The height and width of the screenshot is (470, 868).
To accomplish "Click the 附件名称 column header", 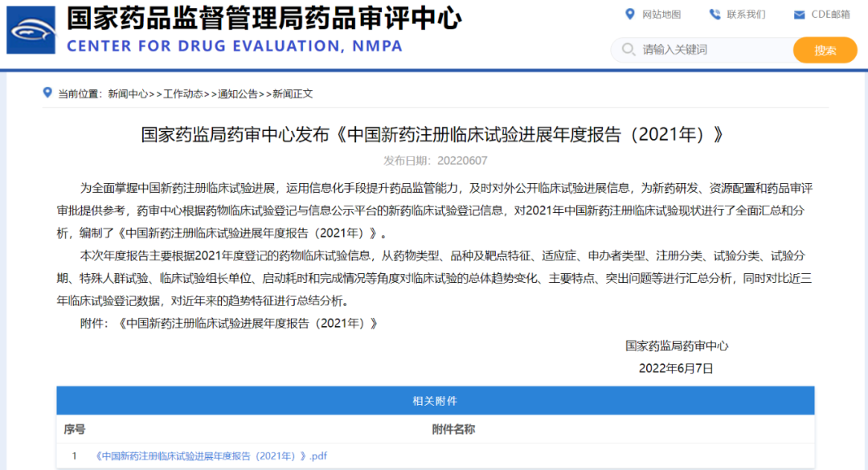I will click(453, 430).
